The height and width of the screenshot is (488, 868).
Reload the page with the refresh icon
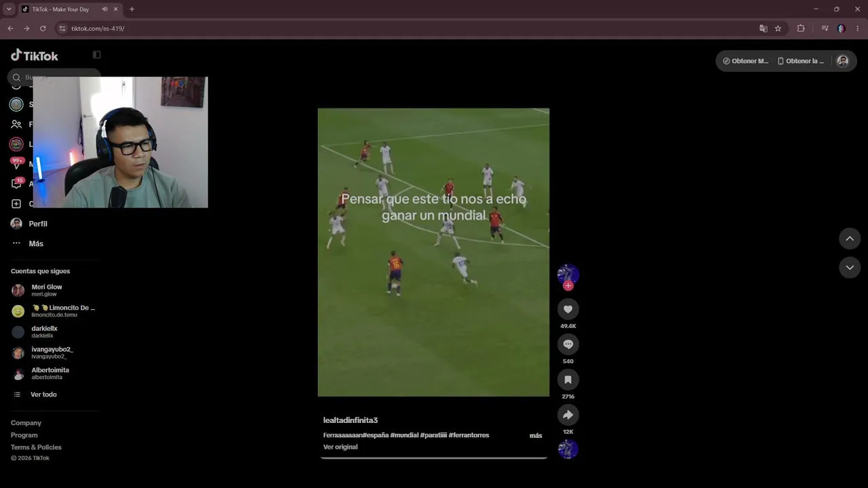coord(43,28)
